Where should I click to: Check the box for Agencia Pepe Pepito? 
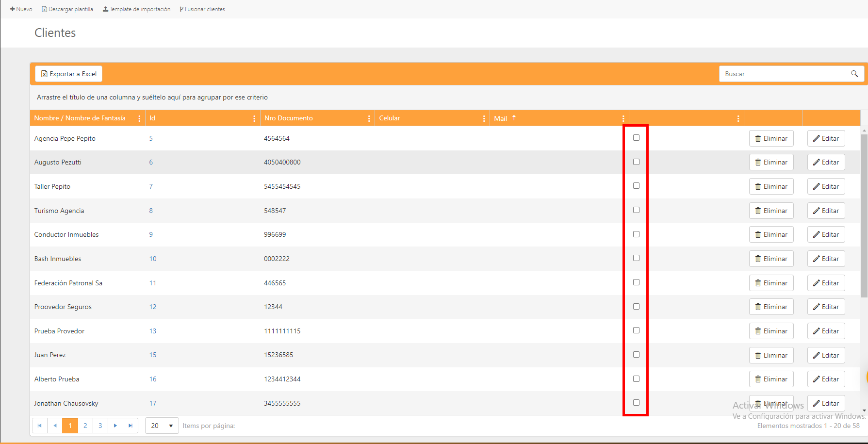(636, 138)
